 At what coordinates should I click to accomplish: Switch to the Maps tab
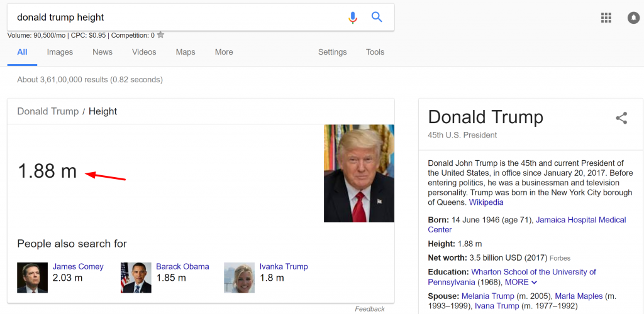(x=186, y=52)
